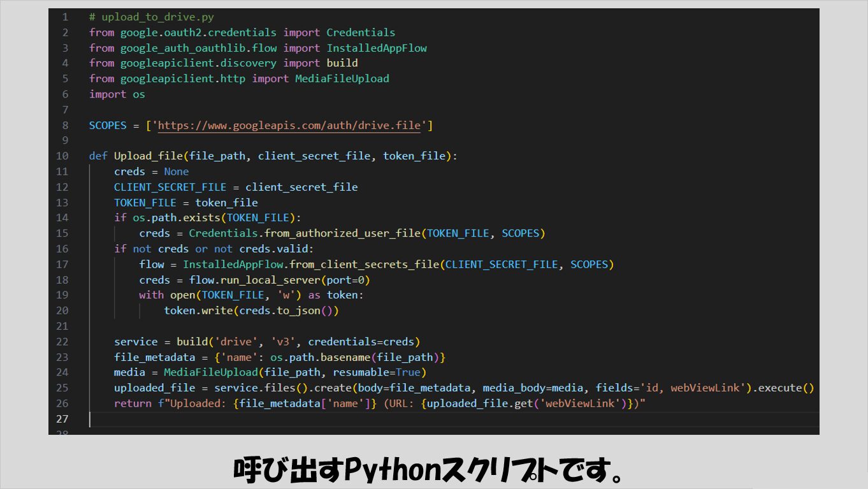Place cursor on empty line 27
This screenshot has height=489, width=868.
(255, 419)
